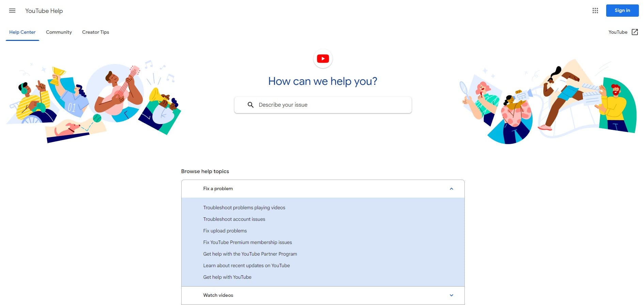The height and width of the screenshot is (305, 644).
Task: Click the YouTube external link icon
Action: coord(635,32)
